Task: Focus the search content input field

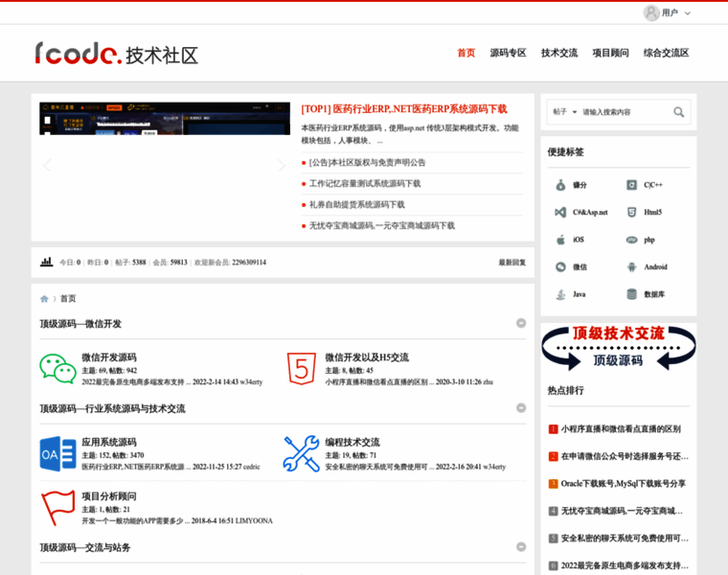Action: (625, 112)
